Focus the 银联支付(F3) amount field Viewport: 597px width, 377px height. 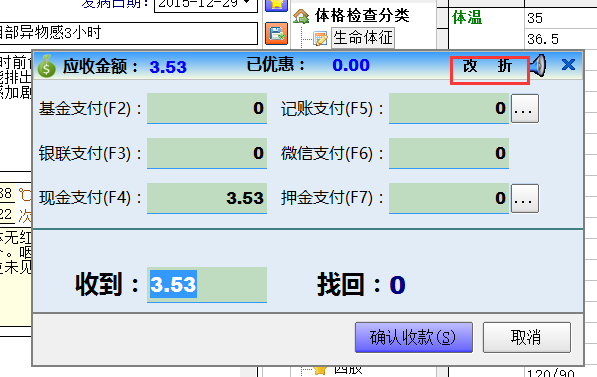point(207,153)
